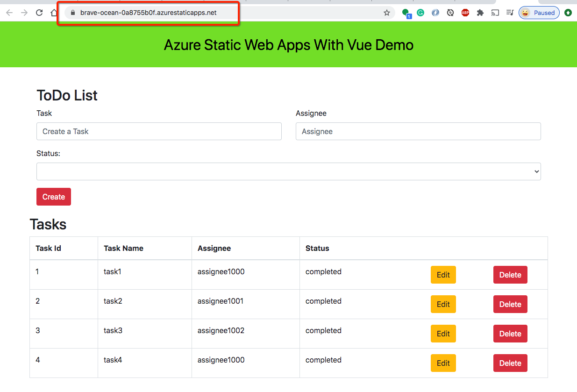Viewport: 577px width, 392px height.
Task: Focus the Create a Task input
Action: pos(159,131)
